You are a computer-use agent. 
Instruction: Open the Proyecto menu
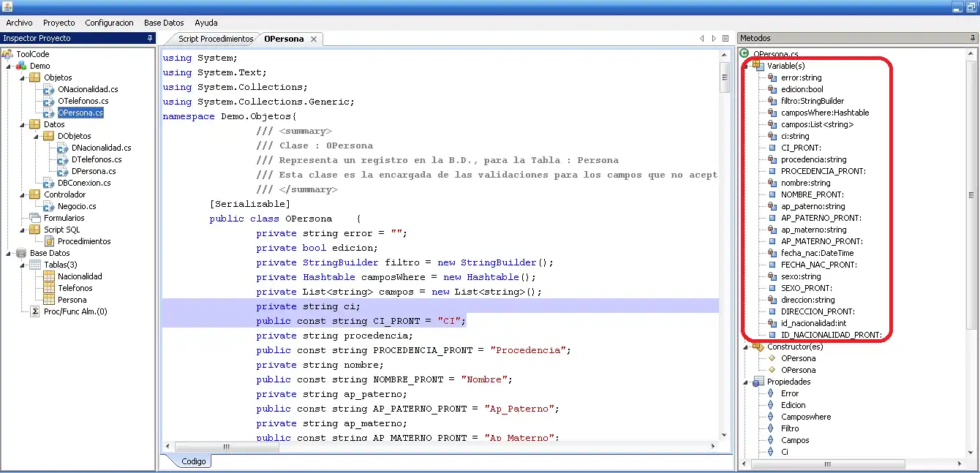[x=59, y=23]
